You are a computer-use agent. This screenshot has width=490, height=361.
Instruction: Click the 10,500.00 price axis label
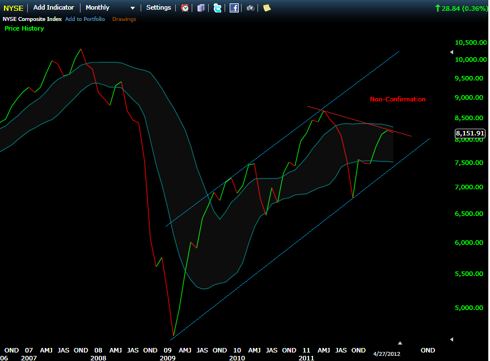pos(471,42)
